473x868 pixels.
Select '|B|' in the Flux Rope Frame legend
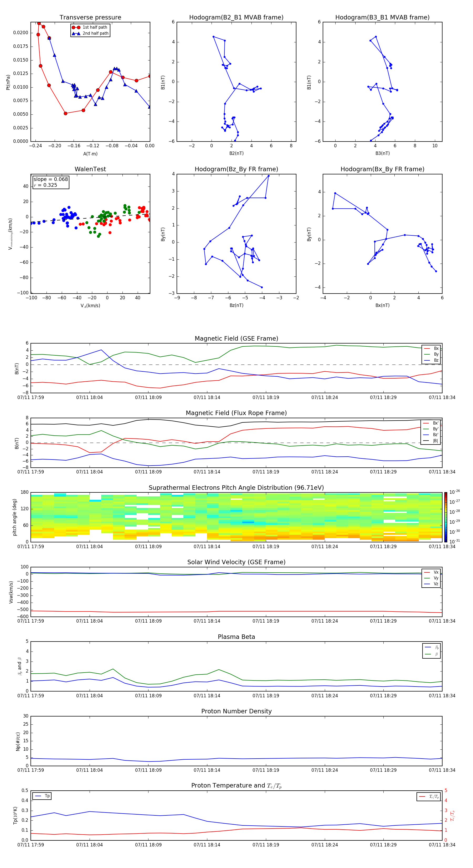[431, 441]
